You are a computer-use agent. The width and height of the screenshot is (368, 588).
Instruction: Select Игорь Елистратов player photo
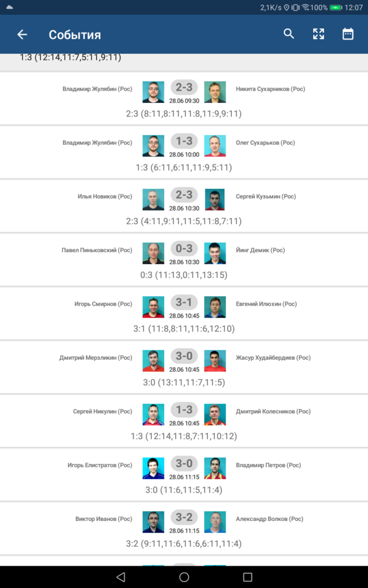click(x=153, y=468)
